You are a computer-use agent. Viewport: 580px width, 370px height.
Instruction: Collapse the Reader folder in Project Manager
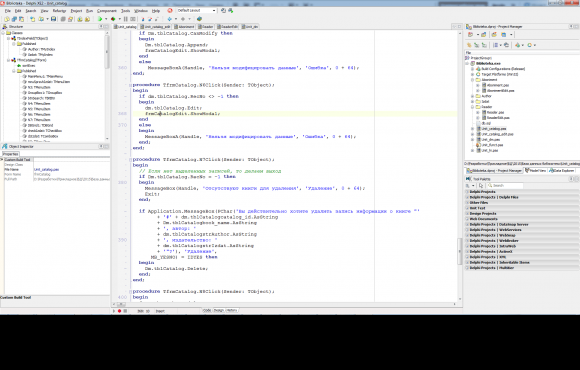click(x=473, y=107)
